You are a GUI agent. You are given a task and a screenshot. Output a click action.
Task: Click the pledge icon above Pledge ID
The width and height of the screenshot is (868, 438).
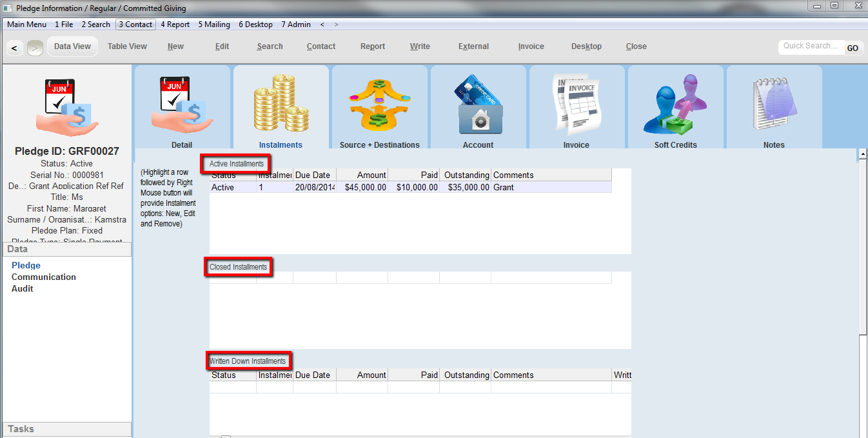point(66,108)
